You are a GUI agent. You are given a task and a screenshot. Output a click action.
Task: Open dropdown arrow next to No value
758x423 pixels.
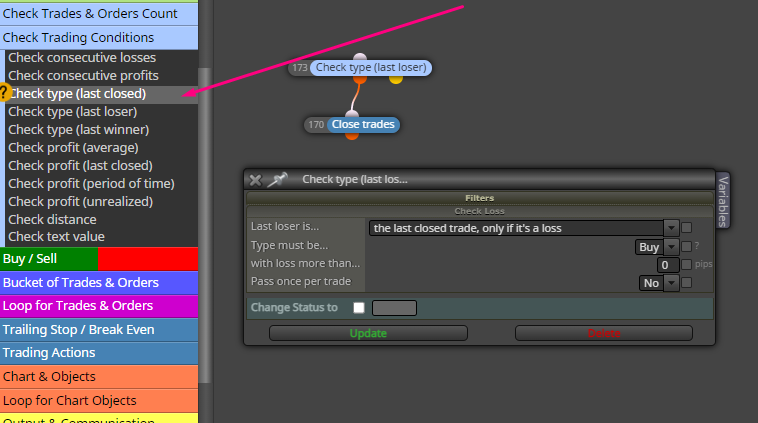[671, 283]
